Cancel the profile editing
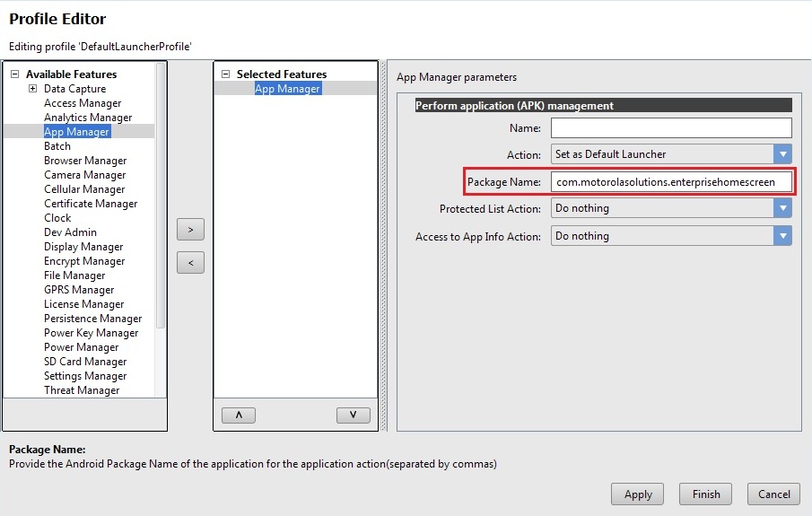 point(773,494)
